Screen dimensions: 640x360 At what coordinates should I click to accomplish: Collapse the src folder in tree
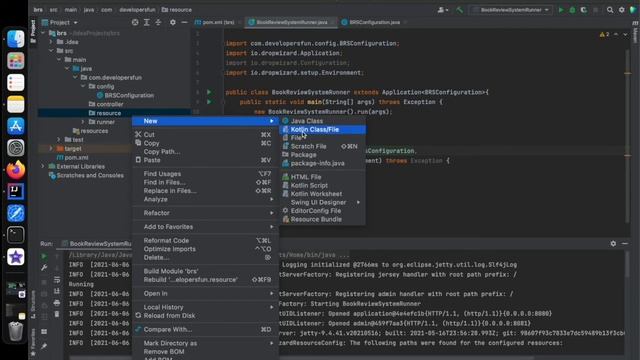(x=51, y=51)
